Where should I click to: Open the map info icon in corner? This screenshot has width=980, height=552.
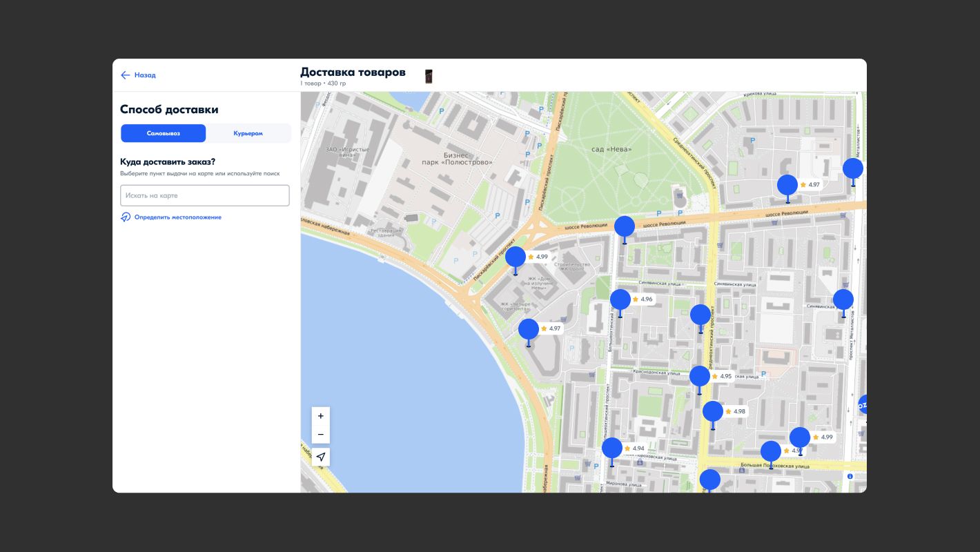pos(850,476)
